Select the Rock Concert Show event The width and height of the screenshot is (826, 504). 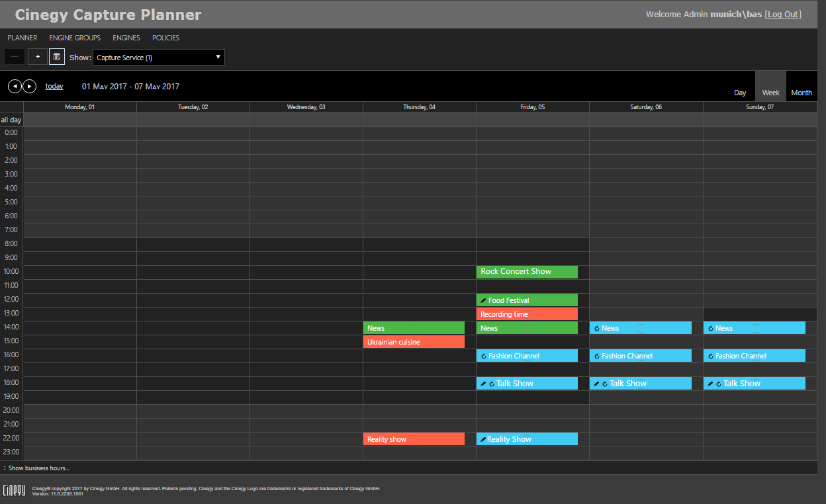pyautogui.click(x=527, y=272)
